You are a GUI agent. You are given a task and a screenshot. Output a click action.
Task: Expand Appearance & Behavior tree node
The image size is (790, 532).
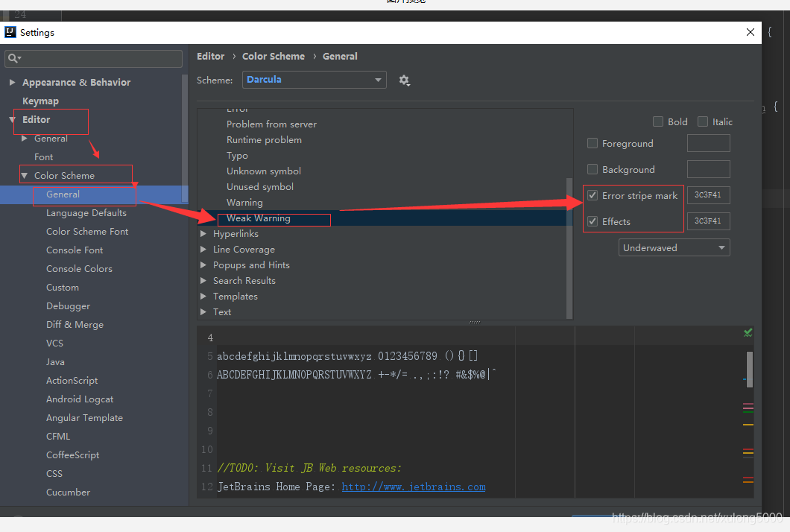coord(12,82)
